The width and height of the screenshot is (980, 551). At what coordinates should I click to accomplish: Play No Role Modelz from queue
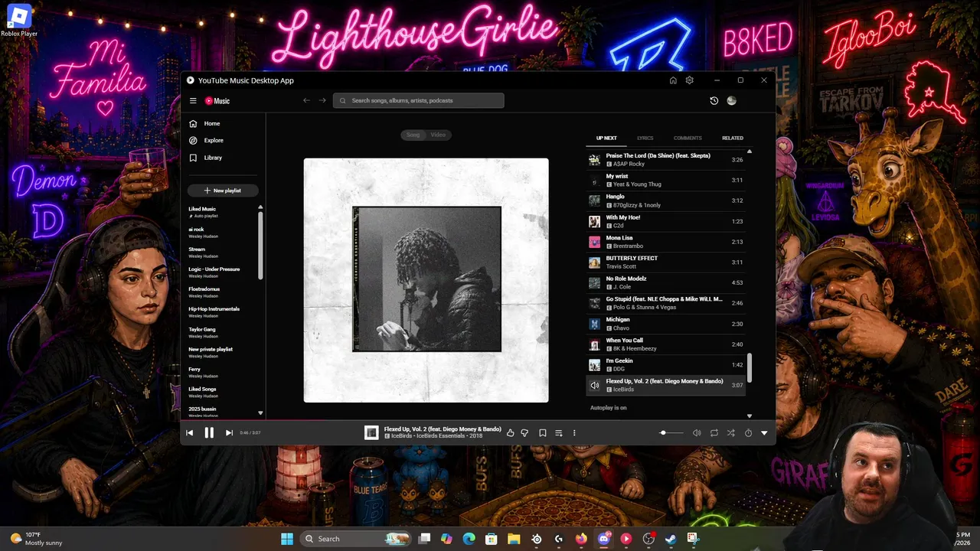[665, 282]
